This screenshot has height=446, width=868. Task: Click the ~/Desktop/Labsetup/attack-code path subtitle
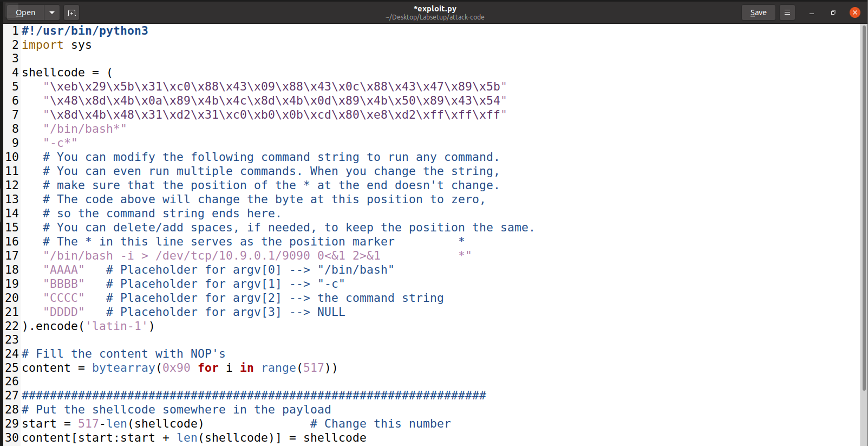point(435,17)
